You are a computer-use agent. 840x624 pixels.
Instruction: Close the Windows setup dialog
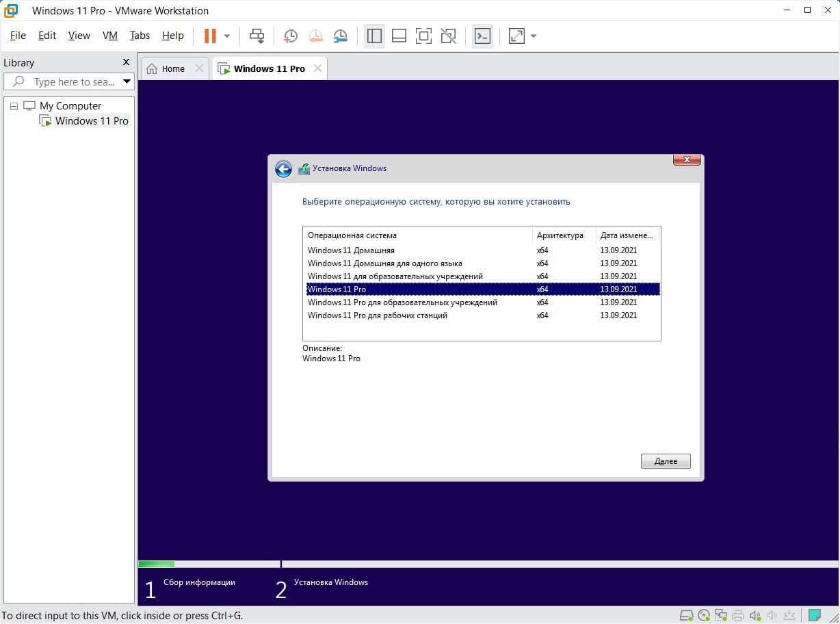687,159
